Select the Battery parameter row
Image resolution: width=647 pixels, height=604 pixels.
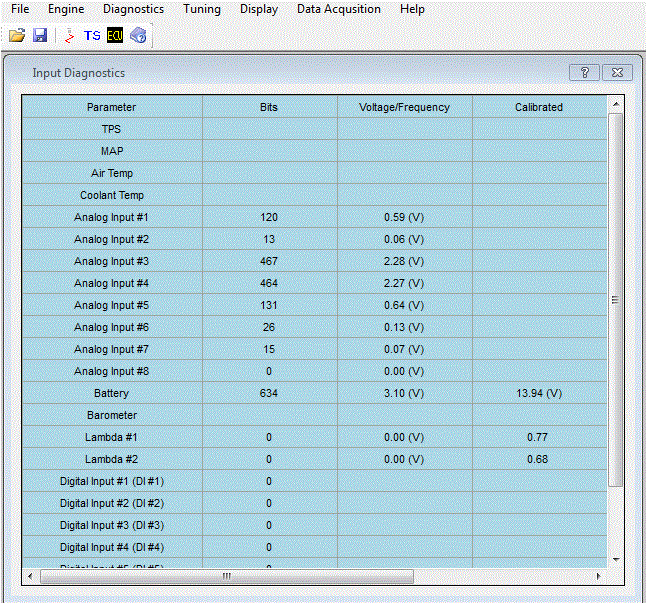coord(314,393)
